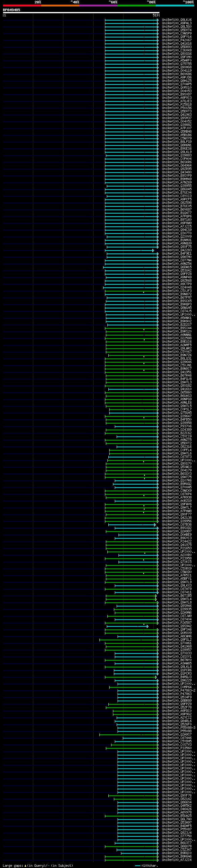Select hit UniRef100_Q42138

pyautogui.click(x=177, y=518)
